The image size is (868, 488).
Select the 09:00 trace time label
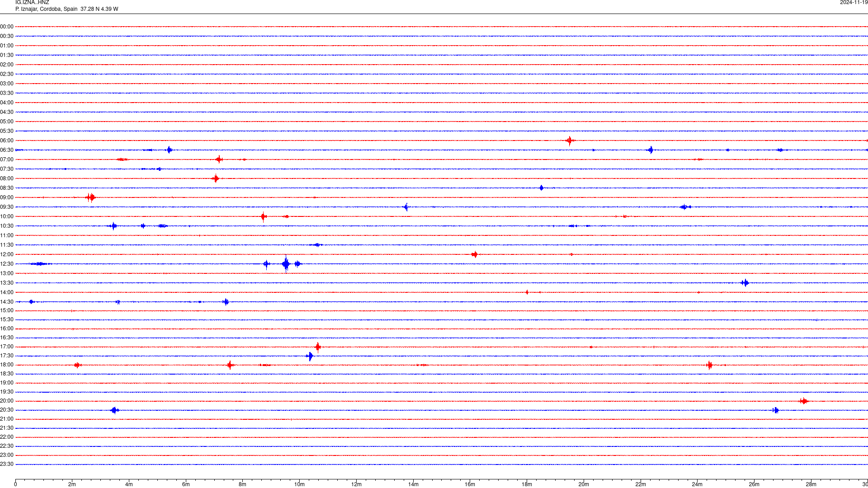(7, 197)
